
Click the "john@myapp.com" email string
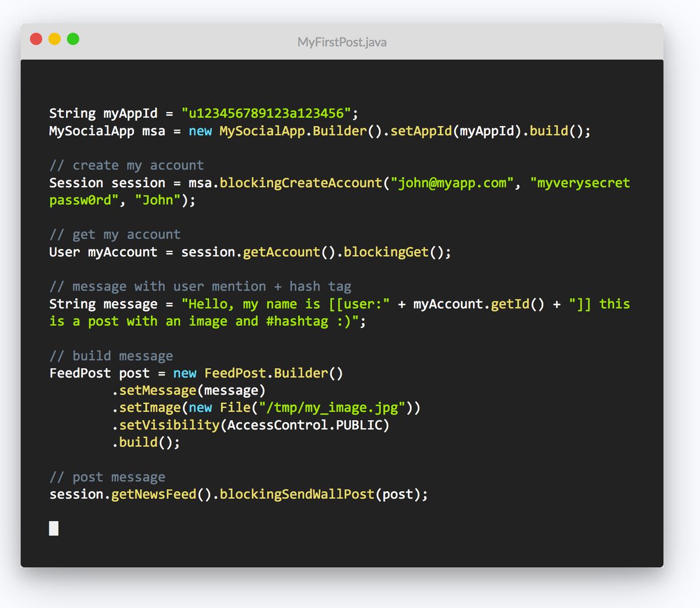(452, 183)
